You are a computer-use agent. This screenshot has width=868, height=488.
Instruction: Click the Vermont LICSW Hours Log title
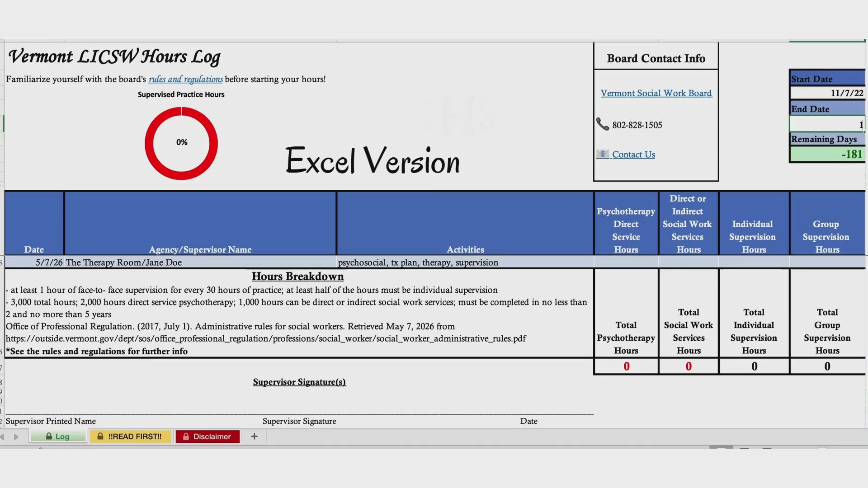[114, 57]
